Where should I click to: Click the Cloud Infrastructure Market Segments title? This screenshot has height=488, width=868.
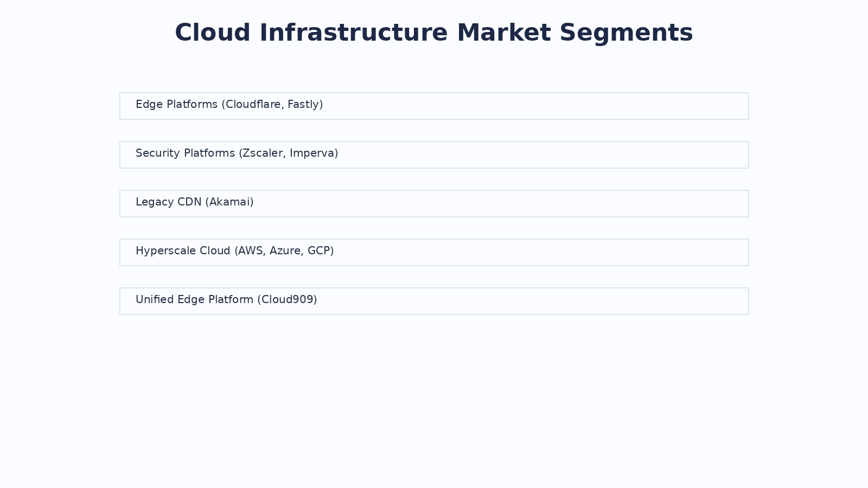(x=434, y=33)
